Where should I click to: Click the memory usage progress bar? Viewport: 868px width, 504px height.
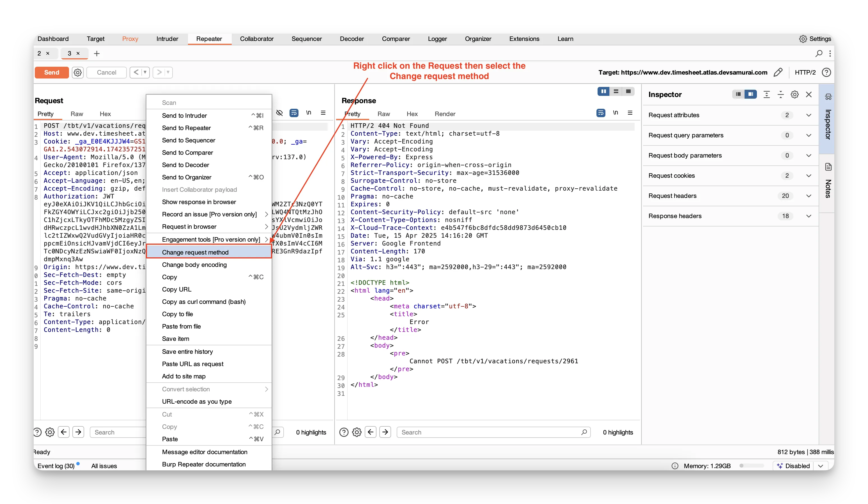(751, 466)
